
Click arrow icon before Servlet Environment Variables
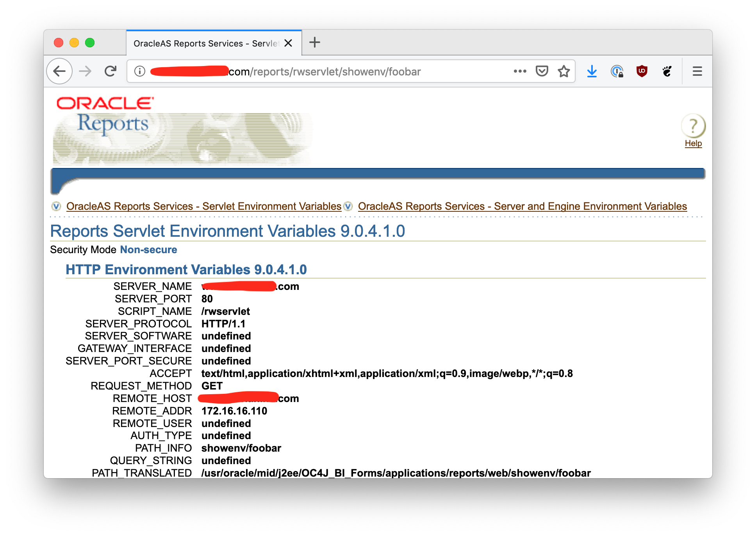tap(56, 206)
